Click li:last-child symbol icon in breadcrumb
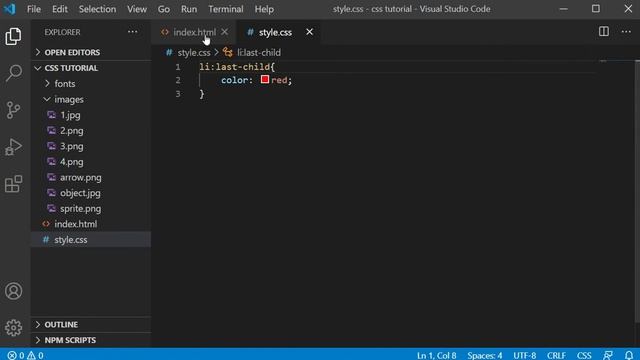The width and height of the screenshot is (640, 360). click(x=228, y=52)
